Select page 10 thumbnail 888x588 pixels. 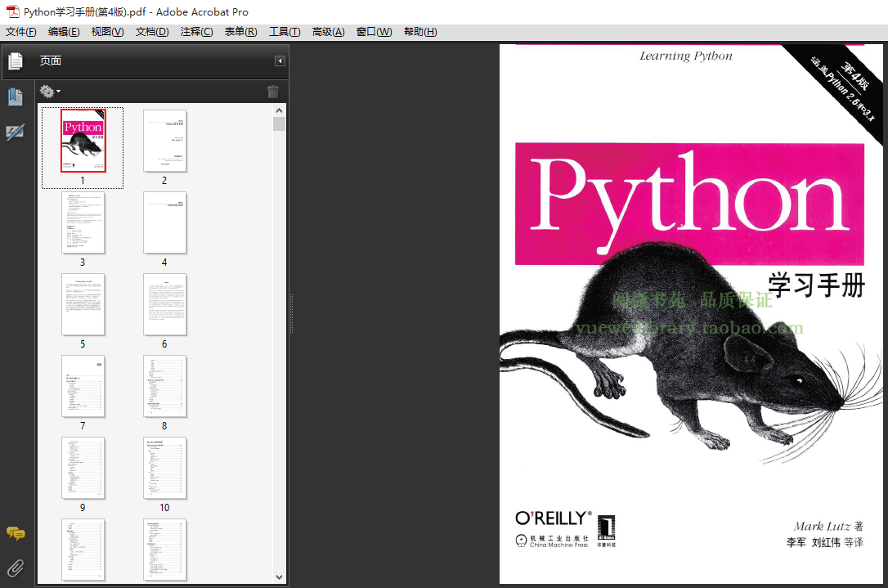pyautogui.click(x=164, y=468)
